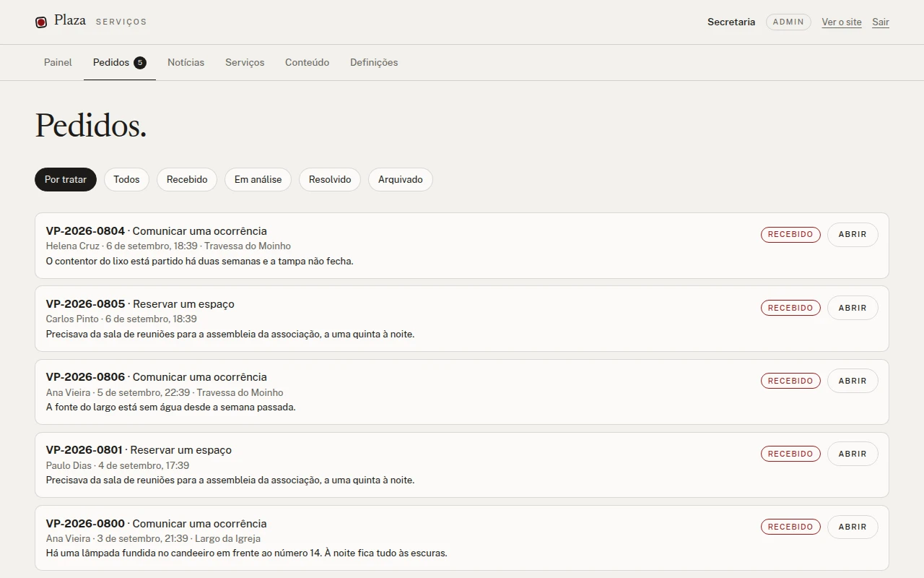Click 'Carlos Pinto · 6 de setembro, 18:39' line
The image size is (924, 578).
point(121,319)
